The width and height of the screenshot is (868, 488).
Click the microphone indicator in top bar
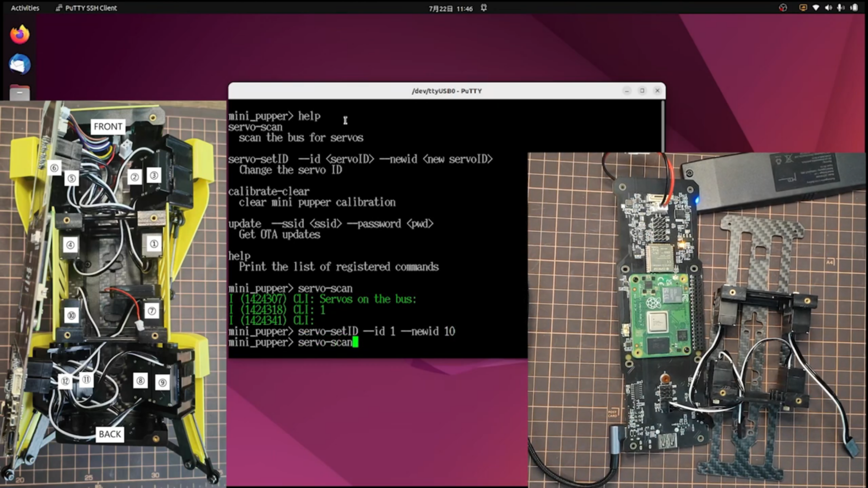click(x=841, y=8)
